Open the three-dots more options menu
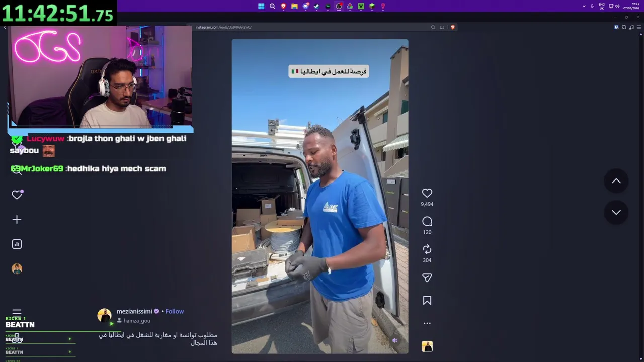The width and height of the screenshot is (644, 362). 427,323
